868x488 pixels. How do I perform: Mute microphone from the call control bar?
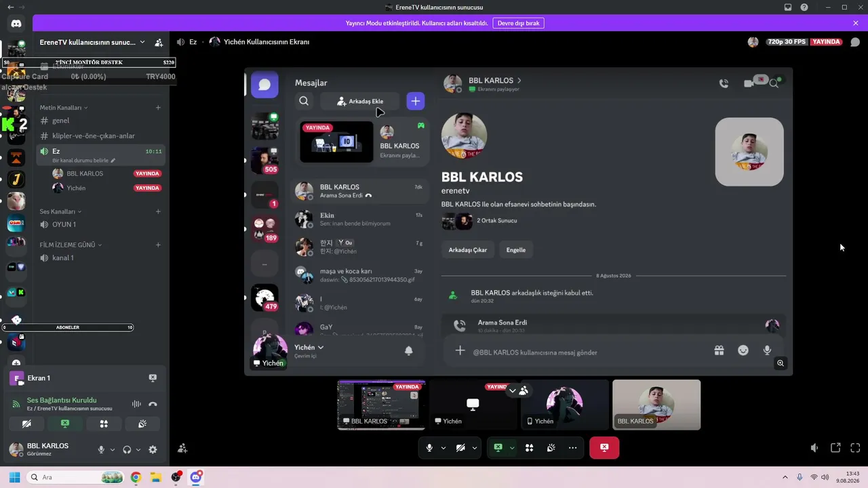coord(429,448)
